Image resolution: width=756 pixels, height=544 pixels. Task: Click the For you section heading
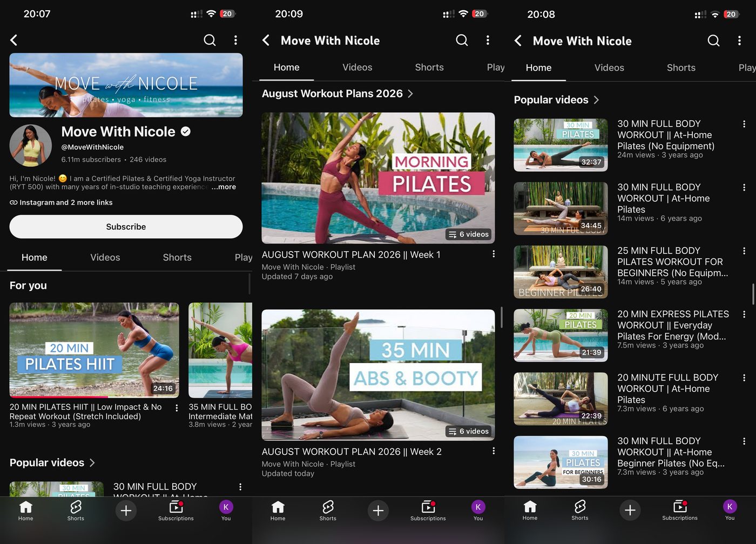click(x=28, y=285)
